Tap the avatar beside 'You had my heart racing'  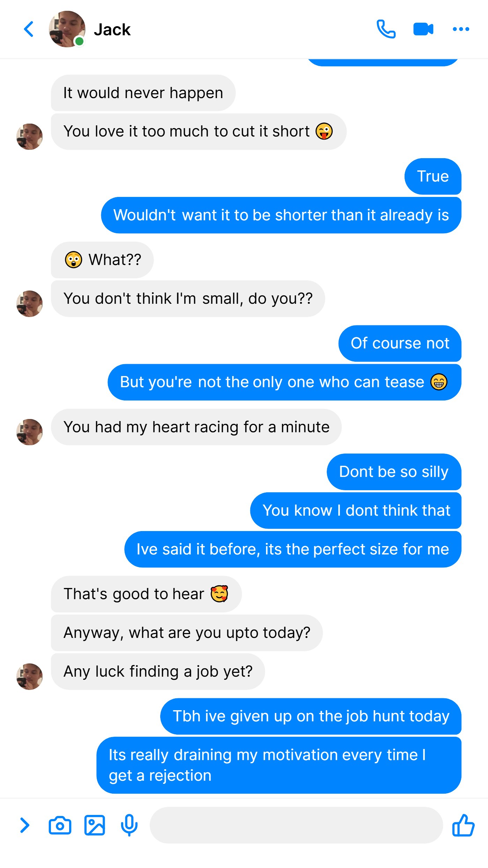point(30,432)
